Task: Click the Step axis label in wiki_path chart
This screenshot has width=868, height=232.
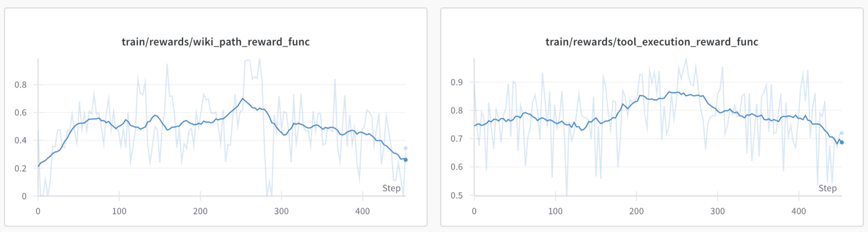Action: tap(391, 188)
